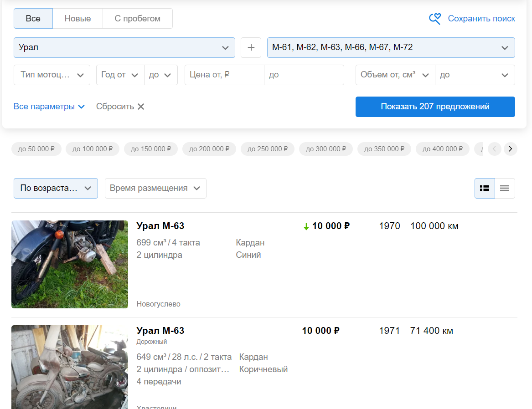Expand "Все параметры" filters

coord(49,107)
